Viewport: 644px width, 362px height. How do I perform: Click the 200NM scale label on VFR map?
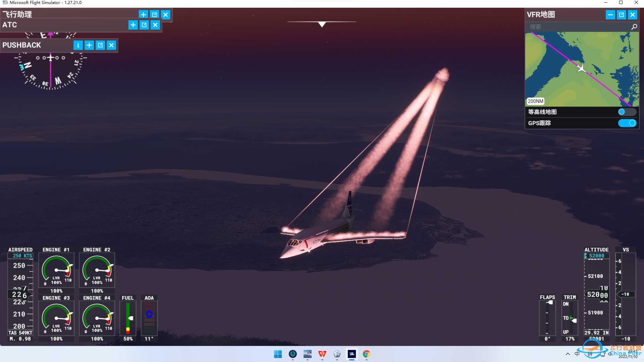(535, 101)
